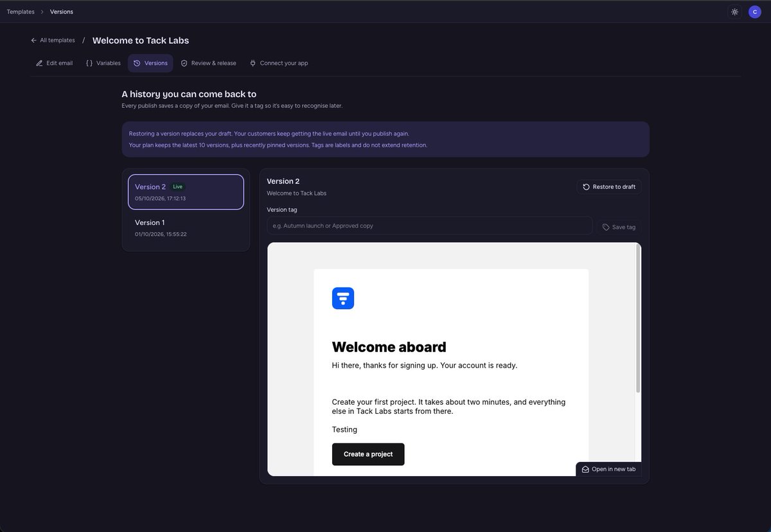Viewport: 771px width, 532px height.
Task: Click the shield icon on Review & release
Action: tap(184, 64)
